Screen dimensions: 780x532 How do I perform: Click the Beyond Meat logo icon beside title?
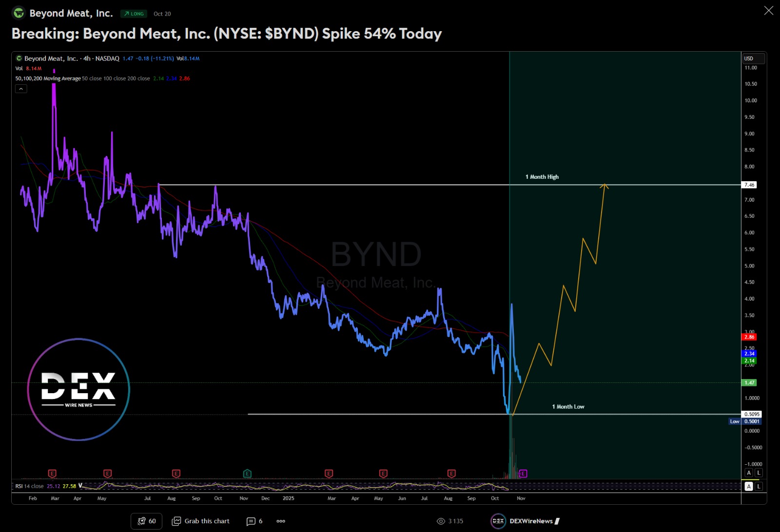pos(19,13)
